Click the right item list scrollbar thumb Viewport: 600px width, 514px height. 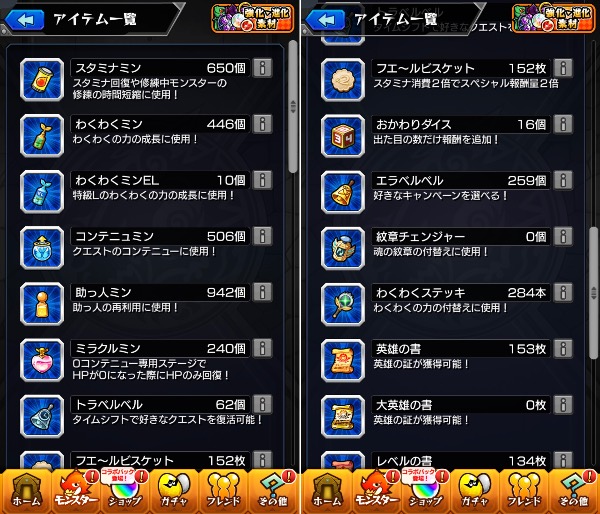pyautogui.click(x=593, y=293)
